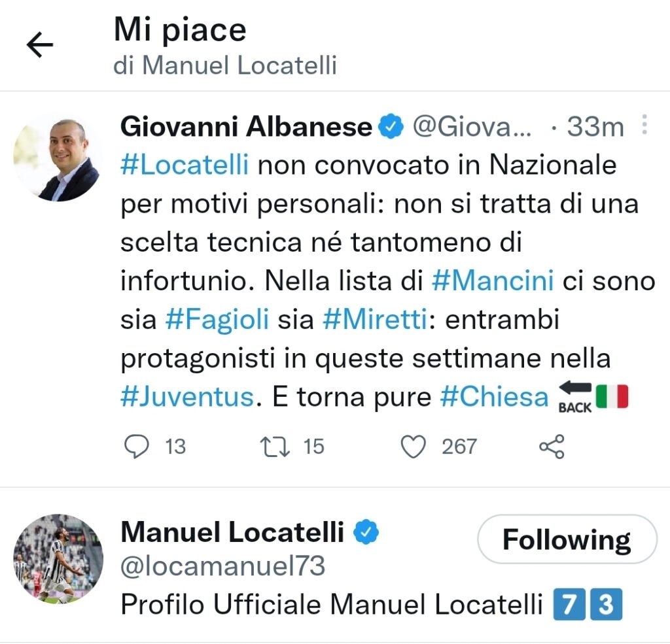The width and height of the screenshot is (670, 644).
Task: Click Manuel Locatelli's verified badge
Action: pos(366,534)
